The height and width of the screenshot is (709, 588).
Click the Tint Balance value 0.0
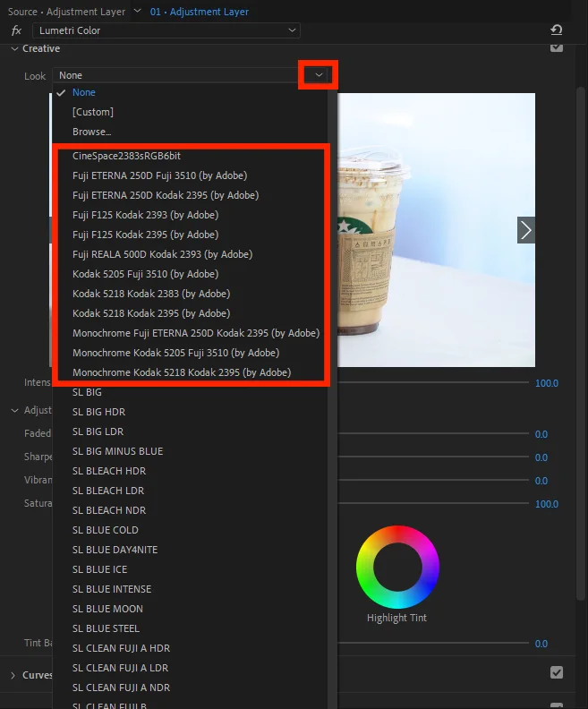tap(541, 644)
